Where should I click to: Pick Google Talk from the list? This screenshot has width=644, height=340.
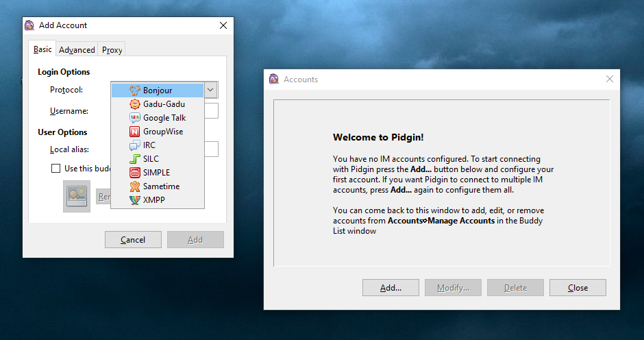pos(158,118)
